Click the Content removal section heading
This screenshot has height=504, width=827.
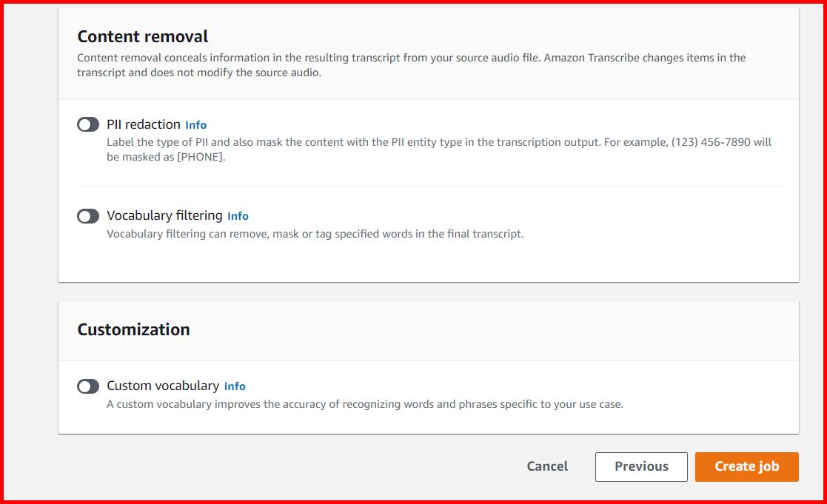coord(141,36)
